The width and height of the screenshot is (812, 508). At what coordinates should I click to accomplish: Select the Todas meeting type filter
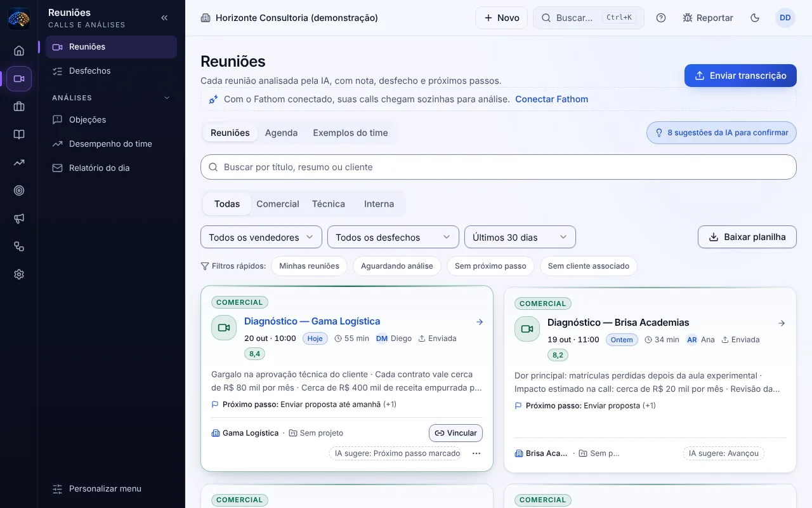click(x=227, y=204)
